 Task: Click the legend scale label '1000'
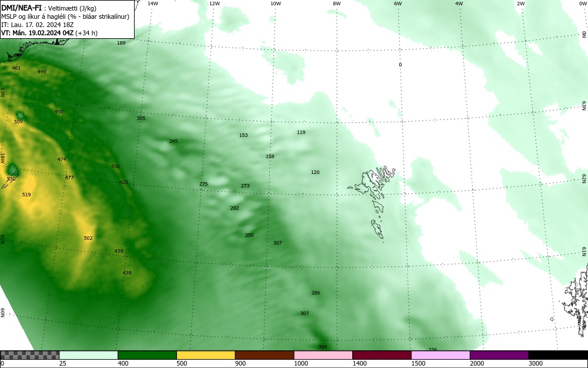(x=300, y=363)
